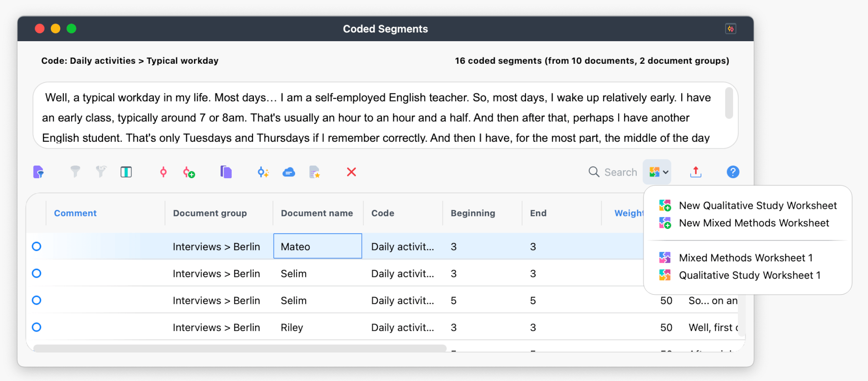The width and height of the screenshot is (868, 381).
Task: Click the document filter icon at toolbar start
Action: (38, 172)
